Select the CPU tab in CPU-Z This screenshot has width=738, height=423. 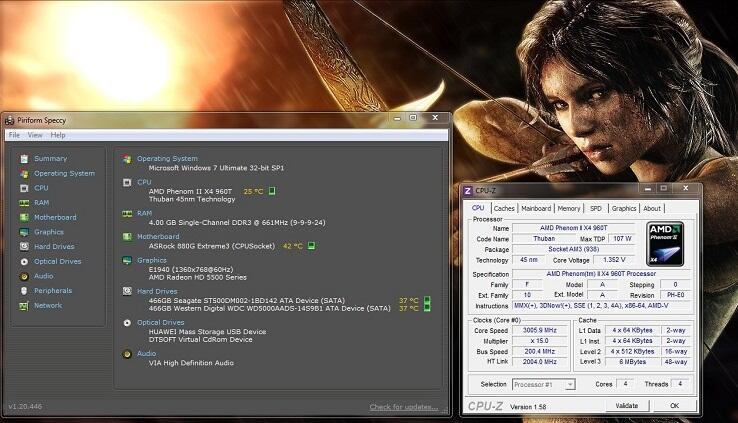[x=478, y=208]
